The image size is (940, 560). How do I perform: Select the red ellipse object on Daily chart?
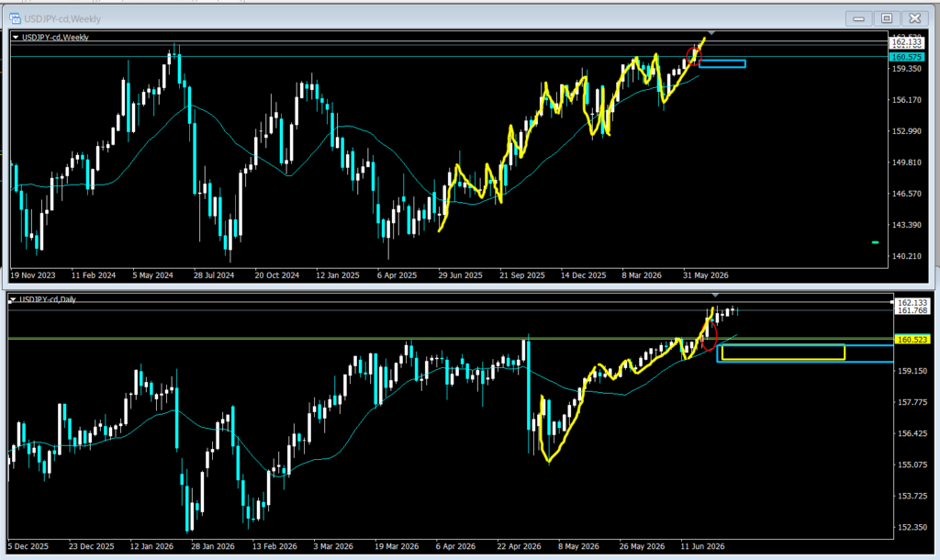[709, 336]
